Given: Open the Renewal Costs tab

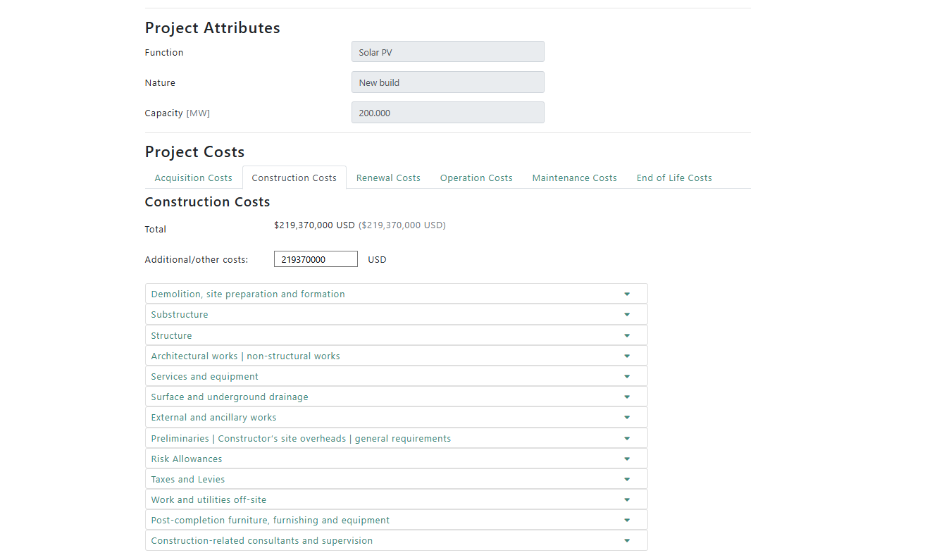Looking at the screenshot, I should click(x=388, y=178).
